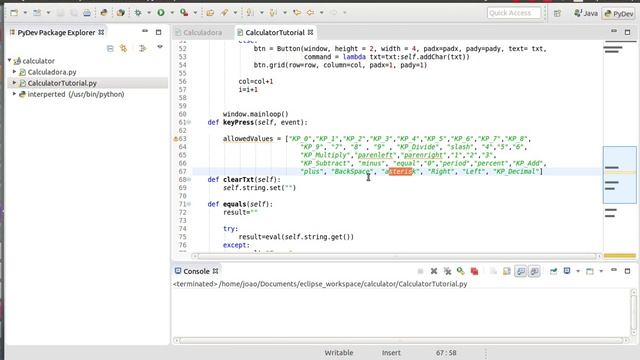Click the 67 : 58 cursor position status
This screenshot has width=640, height=360.
(x=446, y=353)
